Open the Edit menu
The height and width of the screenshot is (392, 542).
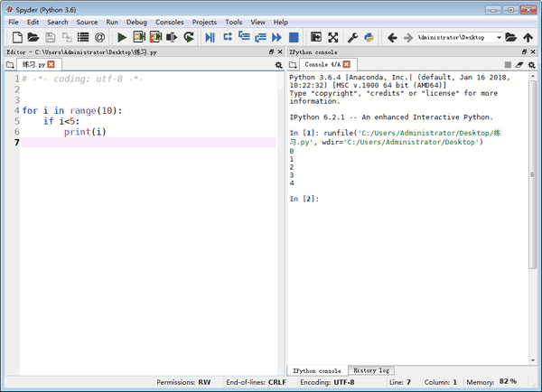pos(33,22)
